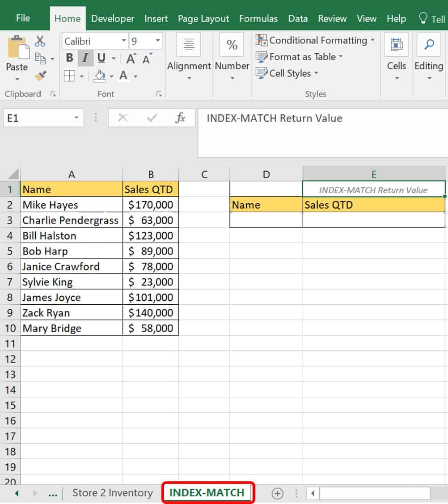Expand Underline style dropdown arrow
This screenshot has width=448, height=504.
114,58
